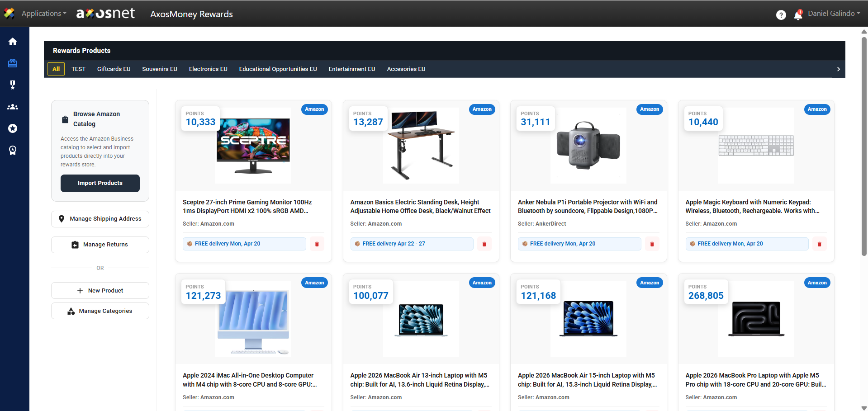Click the vertical page scrollbar
This screenshot has height=411, width=868.
pyautogui.click(x=864, y=145)
